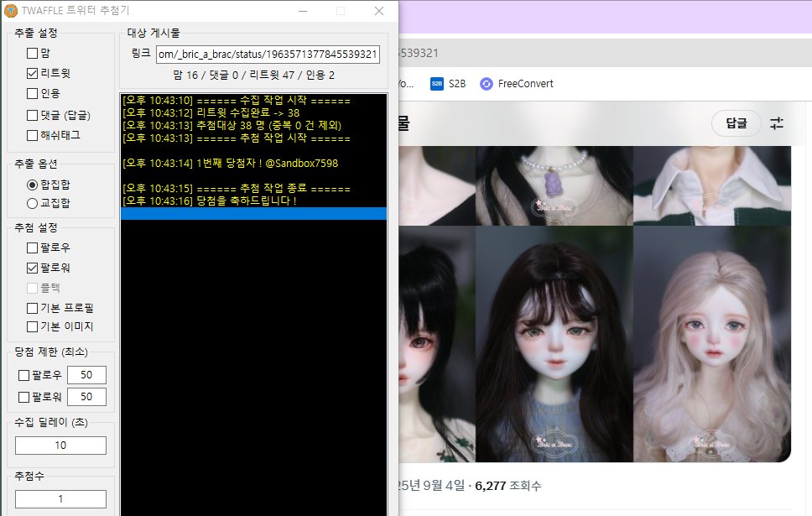Open the black-haired doll photo partly hidden
The height and width of the screenshot is (516, 812).
[x=436, y=344]
